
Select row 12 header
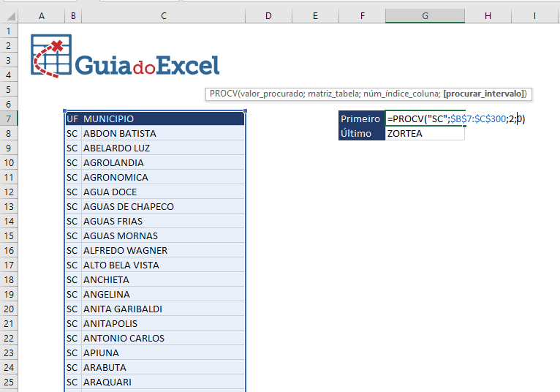9,192
